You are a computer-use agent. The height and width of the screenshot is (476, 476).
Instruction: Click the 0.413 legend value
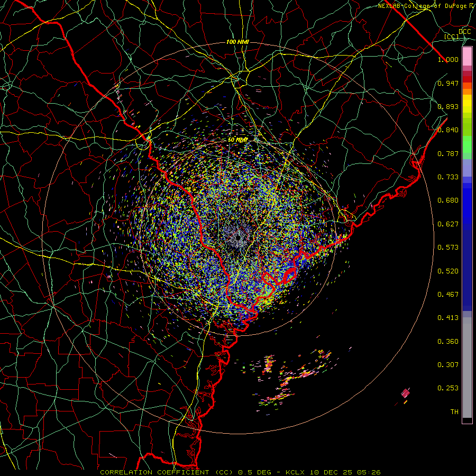[x=448, y=318]
